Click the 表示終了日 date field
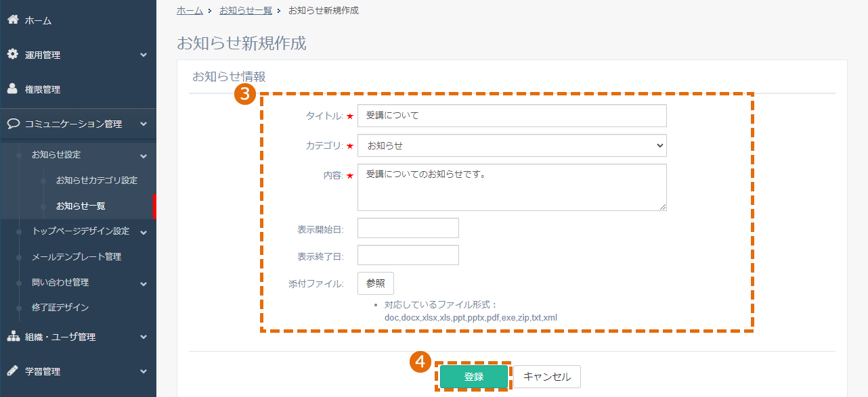The width and height of the screenshot is (868, 397). [x=408, y=255]
